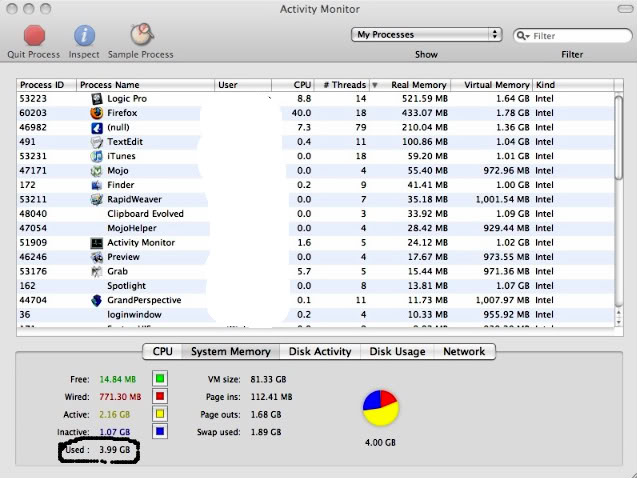Switch to the System Memory tab
Viewport: 637px width, 478px height.
(x=231, y=351)
